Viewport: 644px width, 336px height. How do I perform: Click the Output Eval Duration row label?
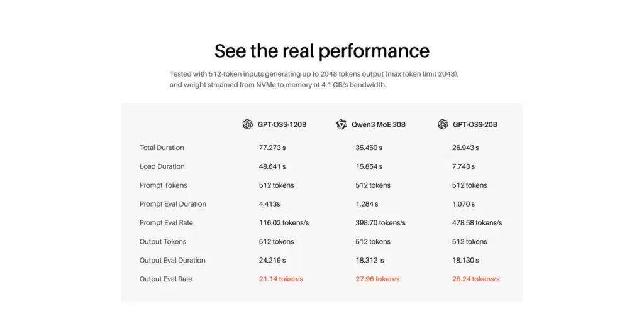pos(172,260)
